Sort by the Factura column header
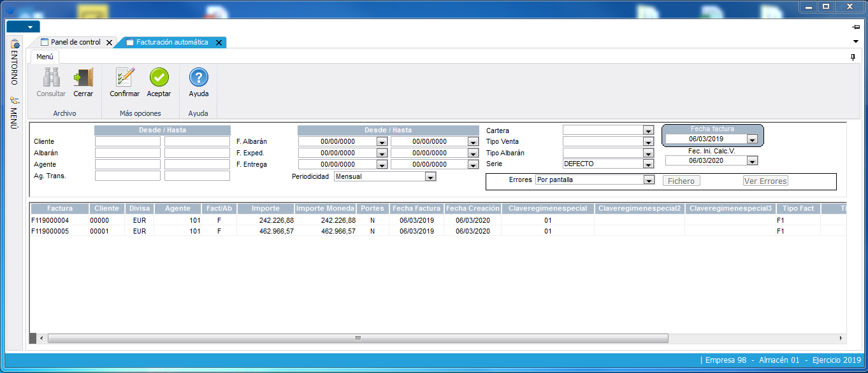Screen dimensions: 868x373 coord(59,209)
